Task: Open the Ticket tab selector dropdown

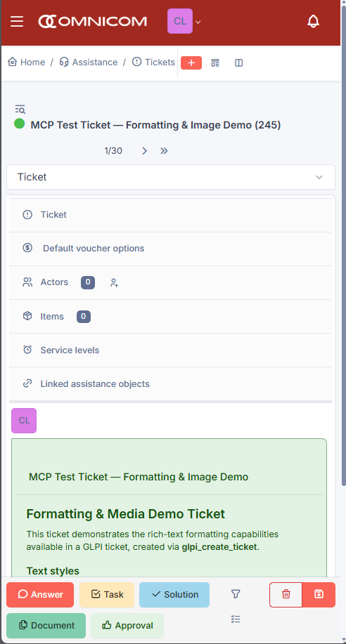Action: click(171, 177)
